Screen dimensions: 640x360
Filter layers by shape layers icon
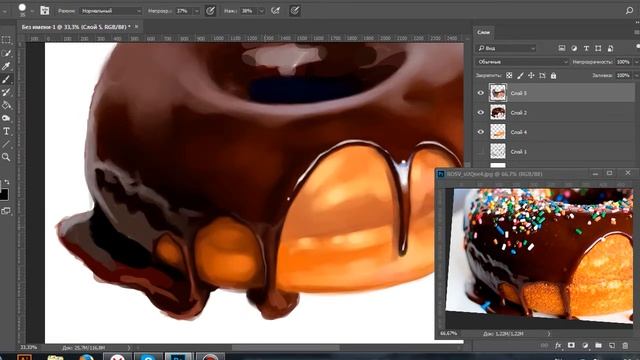point(598,48)
